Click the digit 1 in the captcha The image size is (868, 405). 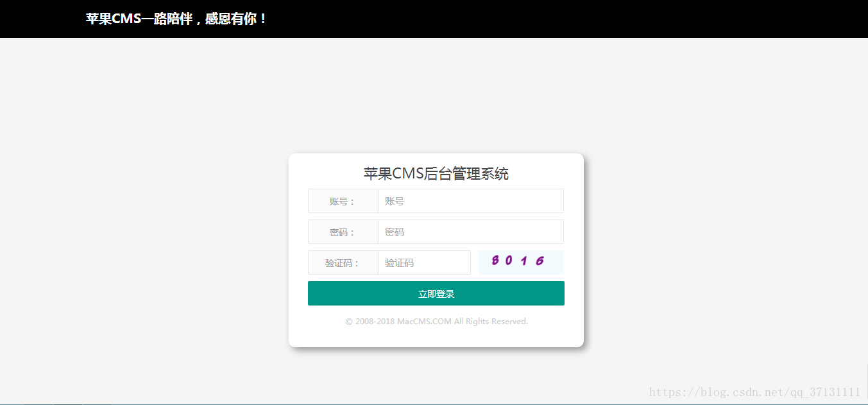pyautogui.click(x=524, y=261)
